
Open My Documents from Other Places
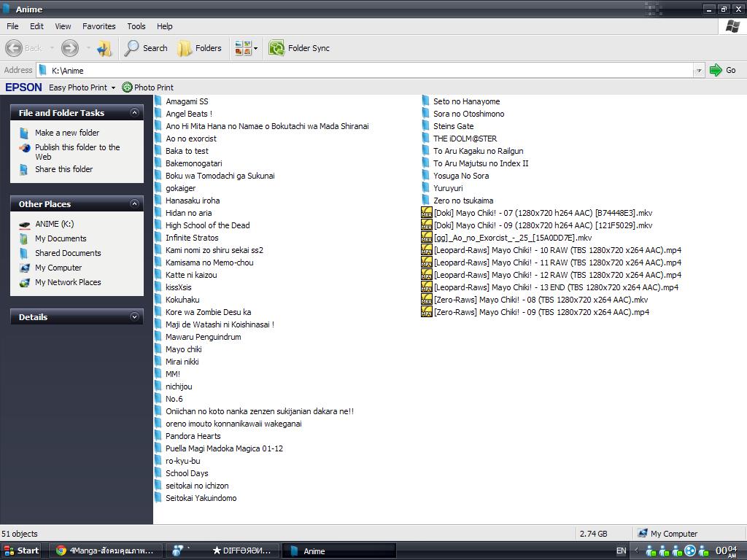pyautogui.click(x=61, y=238)
